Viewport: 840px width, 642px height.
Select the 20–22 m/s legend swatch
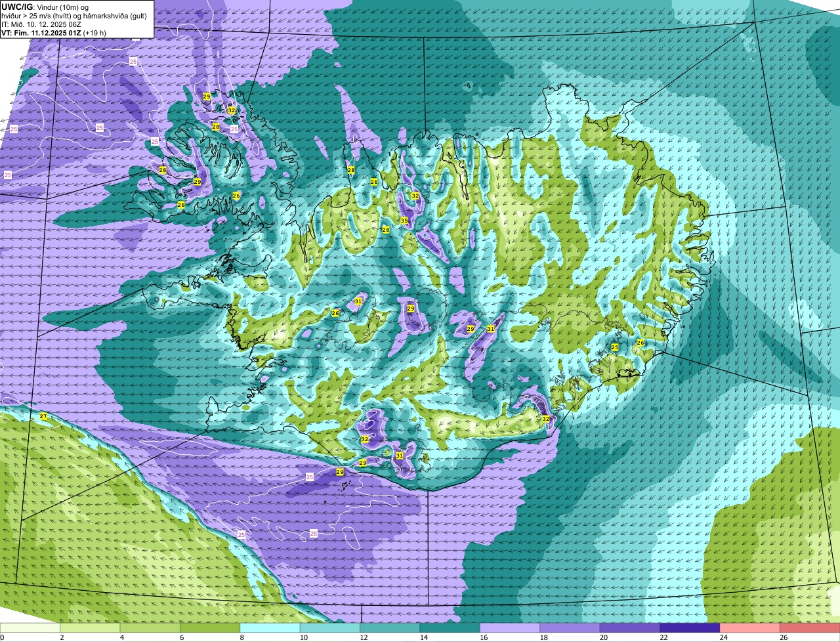tap(630, 628)
